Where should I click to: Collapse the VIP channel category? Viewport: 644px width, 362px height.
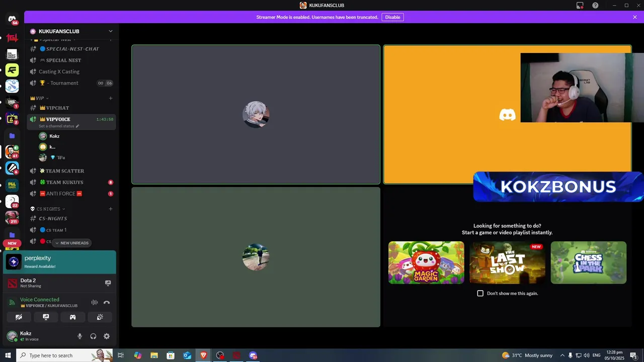click(x=40, y=98)
